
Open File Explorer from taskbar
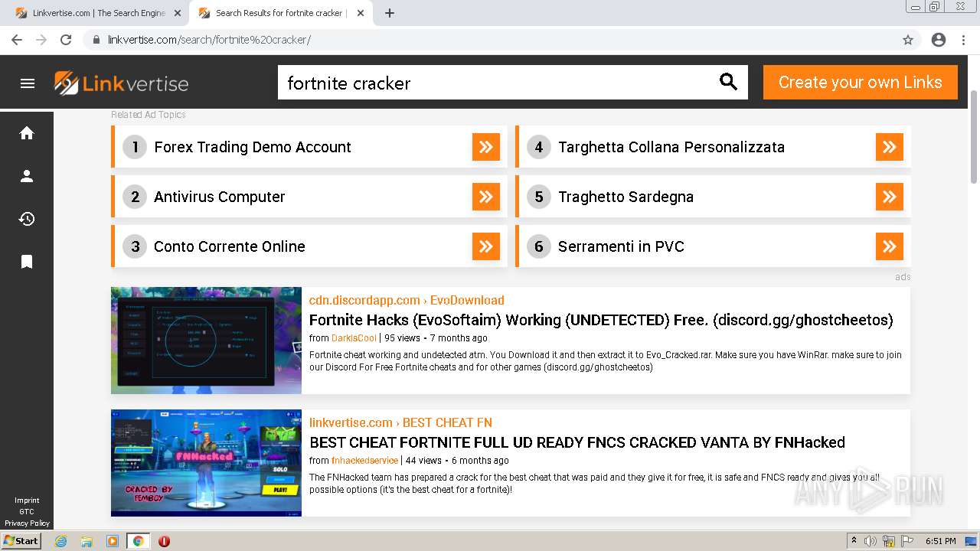(87, 541)
